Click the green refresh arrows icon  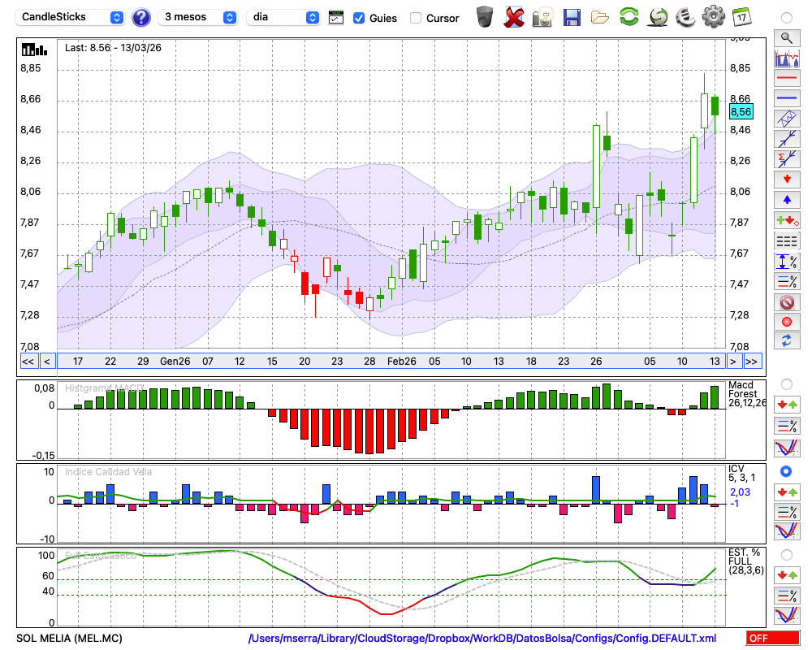(x=628, y=16)
